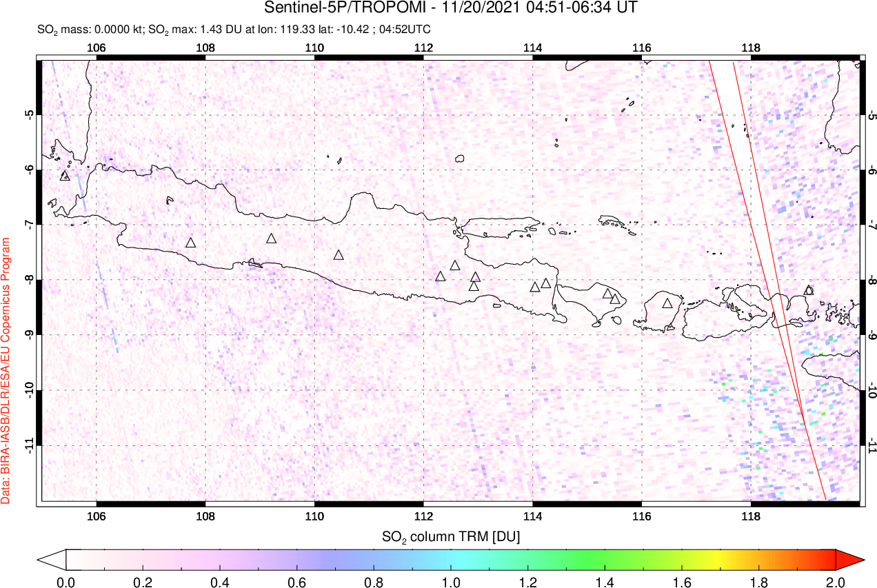The image size is (877, 588).
Task: Select the volcano triangle near 112.6°E, -7.7° latitude
Action: [x=455, y=265]
